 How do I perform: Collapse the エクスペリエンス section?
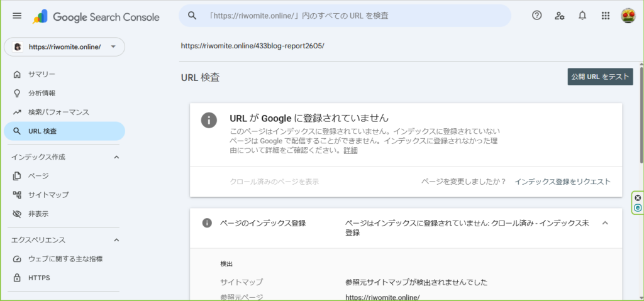click(116, 240)
